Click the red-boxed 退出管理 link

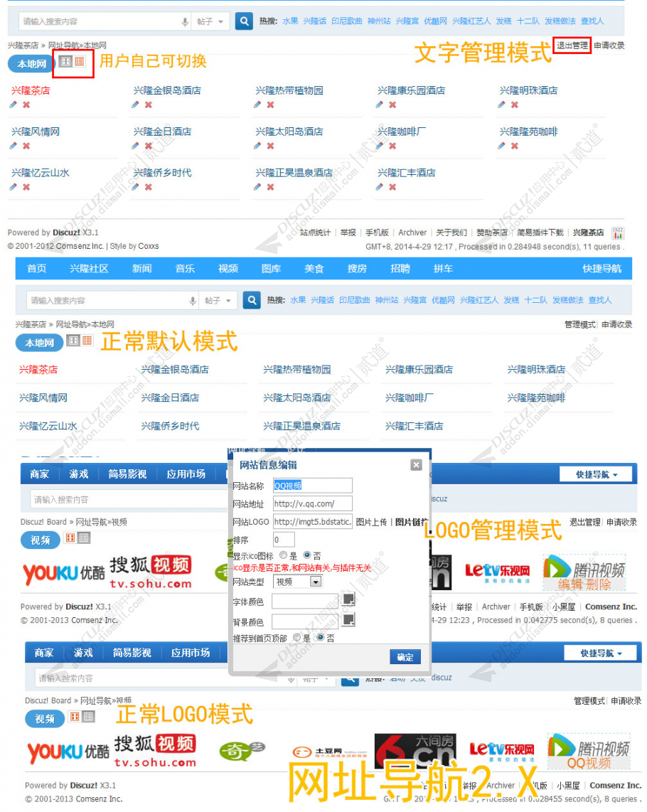(x=572, y=46)
